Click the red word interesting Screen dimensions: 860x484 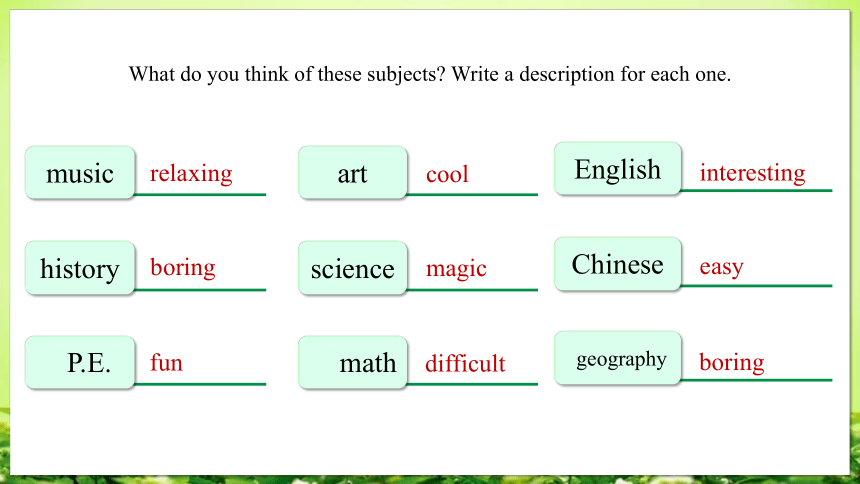(x=752, y=173)
